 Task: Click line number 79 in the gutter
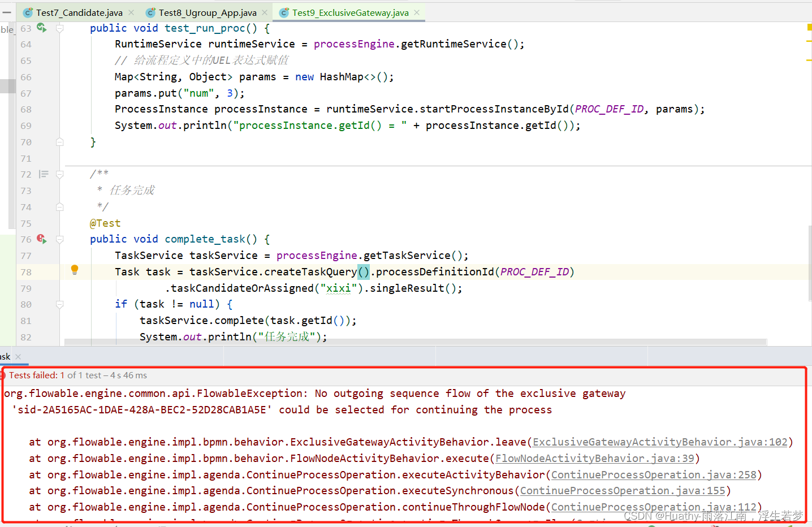pos(26,288)
